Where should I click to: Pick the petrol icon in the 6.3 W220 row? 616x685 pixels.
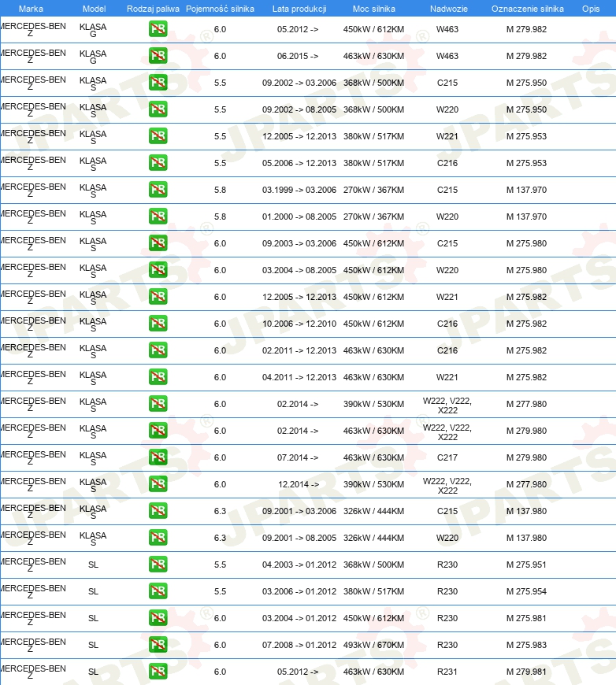[x=158, y=537]
